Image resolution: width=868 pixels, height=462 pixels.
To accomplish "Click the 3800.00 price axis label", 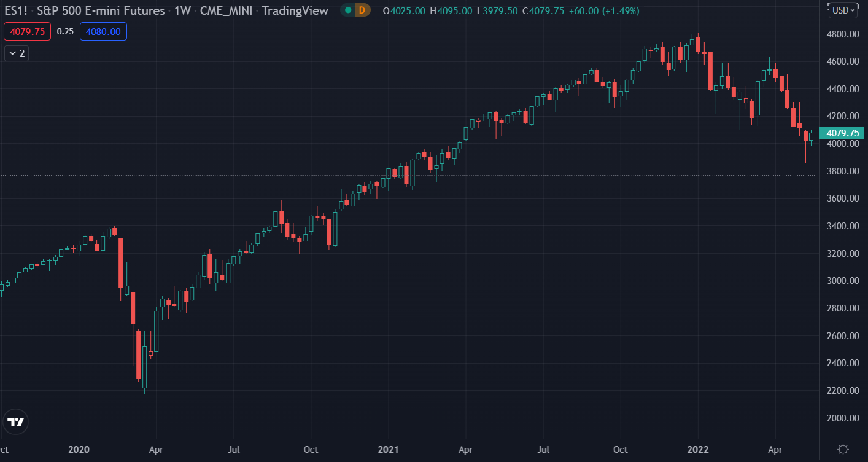I will pos(842,171).
